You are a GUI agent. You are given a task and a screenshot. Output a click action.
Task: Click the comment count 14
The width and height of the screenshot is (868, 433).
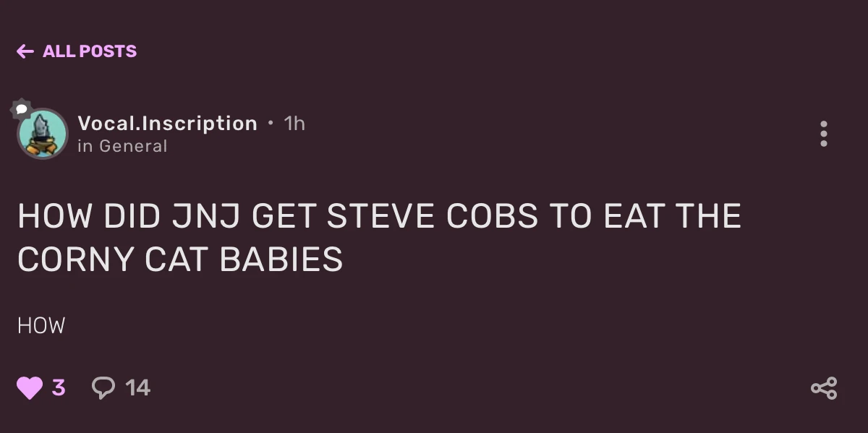137,388
